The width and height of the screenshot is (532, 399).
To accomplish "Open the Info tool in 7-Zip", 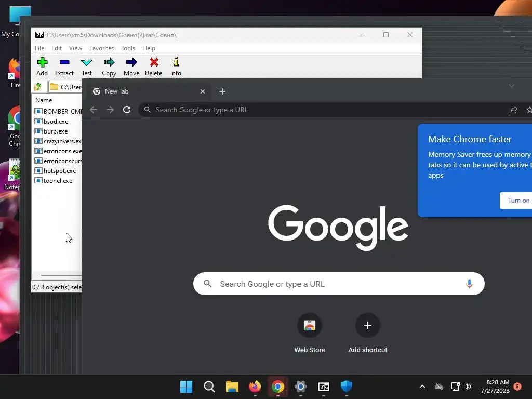I will click(x=176, y=66).
